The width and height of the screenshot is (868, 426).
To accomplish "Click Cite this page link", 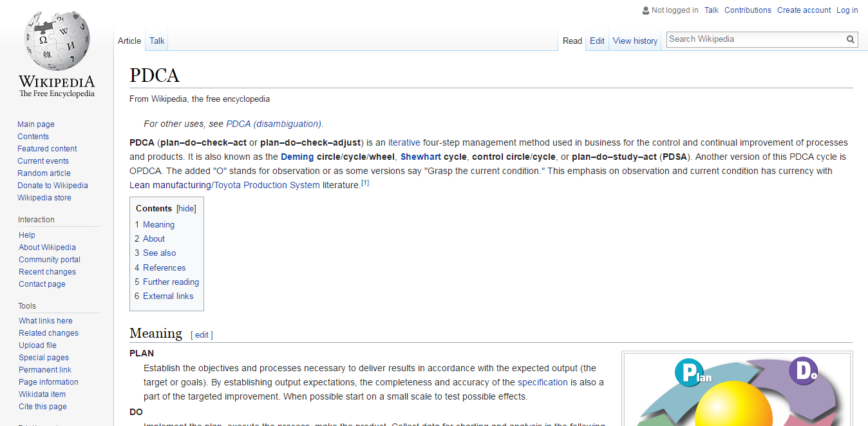I will coord(42,407).
